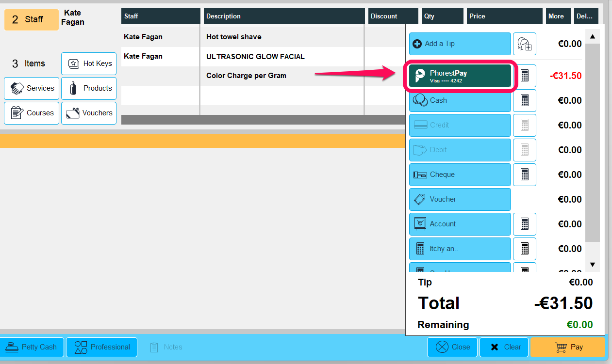Select the Itchy an.. payment option

(460, 249)
